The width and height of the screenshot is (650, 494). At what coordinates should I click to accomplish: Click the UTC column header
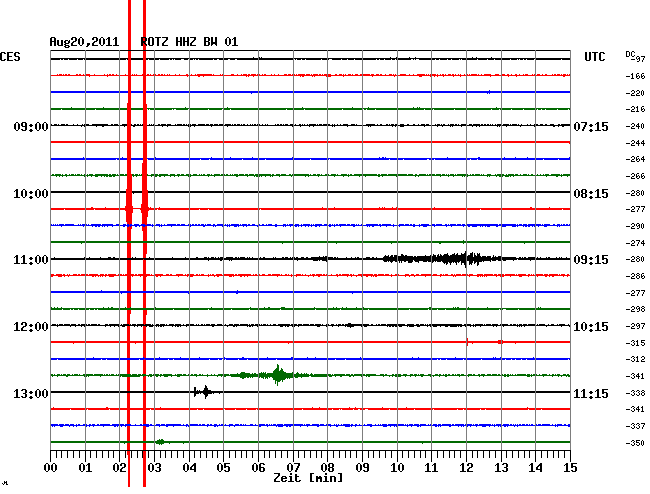coord(594,57)
